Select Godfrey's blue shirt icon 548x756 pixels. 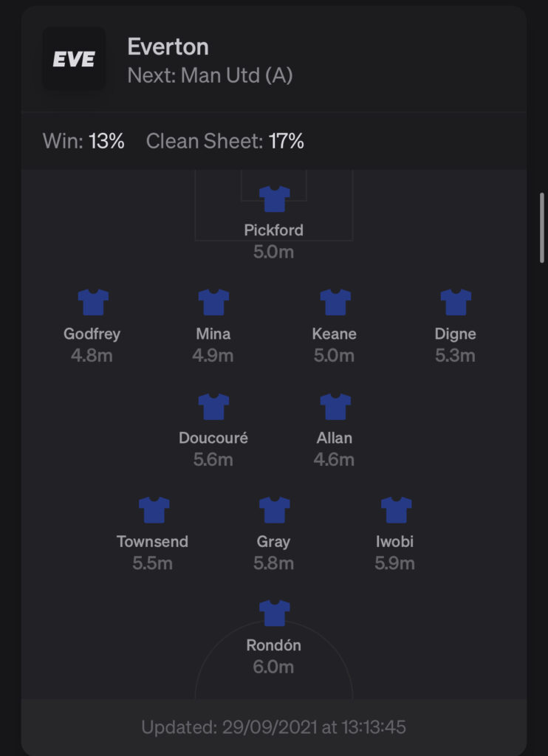(93, 302)
